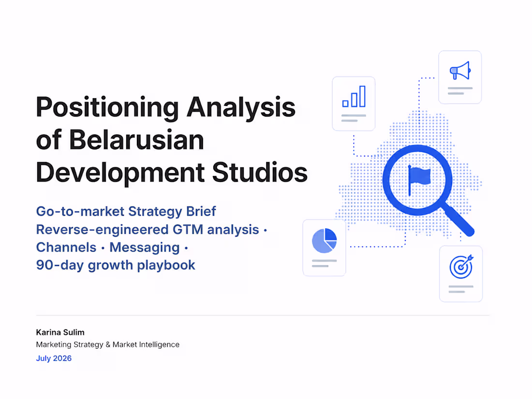Click 'Marketing Strategy & Market Intelligence' line
Screen dimensions: 532x399
[x=107, y=345]
